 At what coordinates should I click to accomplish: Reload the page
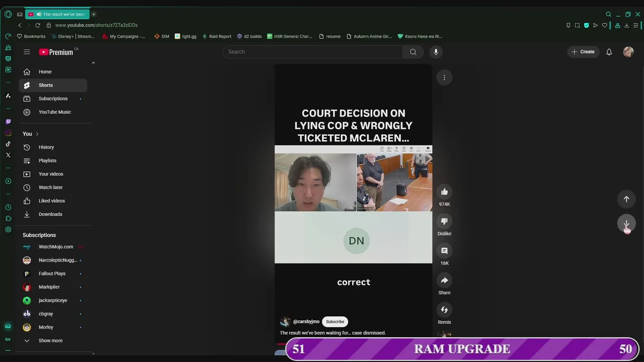pos(38,25)
